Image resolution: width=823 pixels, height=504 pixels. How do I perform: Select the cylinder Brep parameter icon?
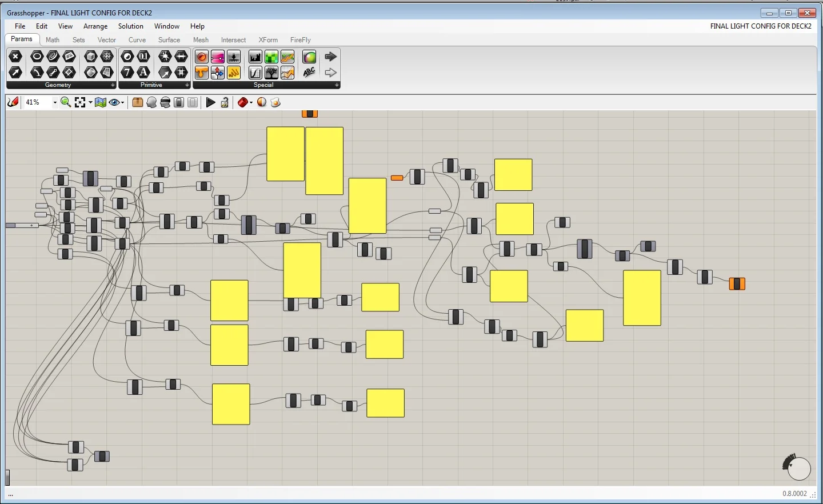click(x=91, y=73)
